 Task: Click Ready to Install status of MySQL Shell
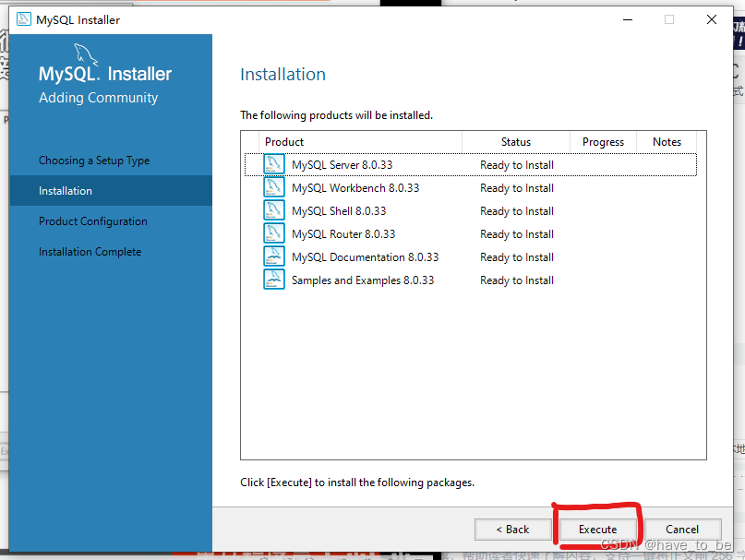pyautogui.click(x=517, y=211)
